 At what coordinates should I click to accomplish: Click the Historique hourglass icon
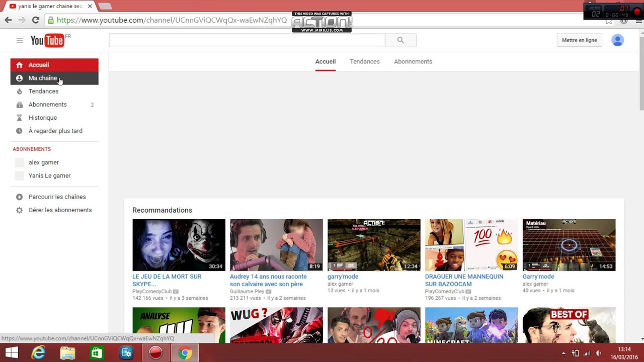pos(19,118)
